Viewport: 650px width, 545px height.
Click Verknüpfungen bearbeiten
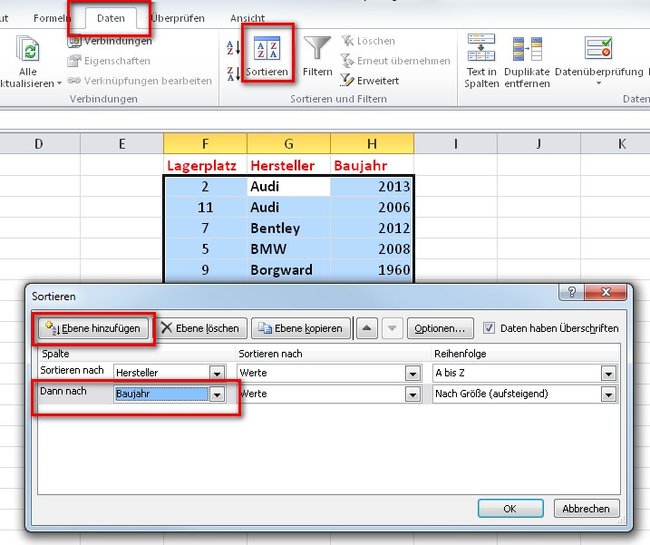pyautogui.click(x=140, y=80)
